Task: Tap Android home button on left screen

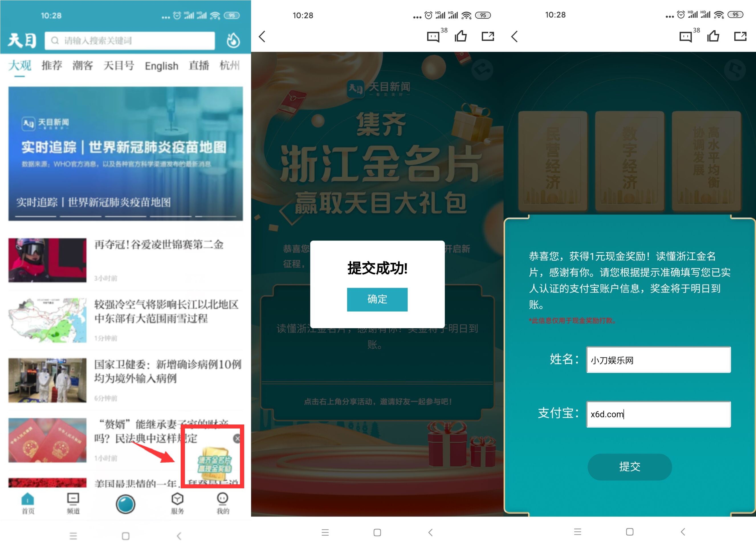Action: click(x=126, y=536)
